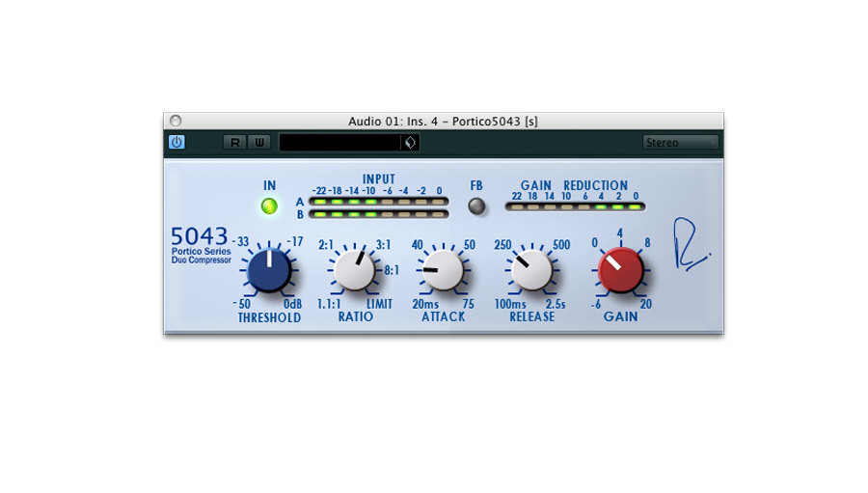Viewport: 868px width, 493px height.
Task: Click the 'THRESHOLD' label
Action: (x=269, y=317)
